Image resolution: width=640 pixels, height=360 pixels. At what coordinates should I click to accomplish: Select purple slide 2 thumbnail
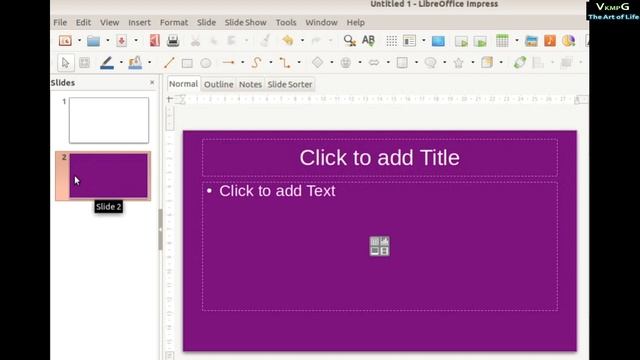tap(109, 176)
